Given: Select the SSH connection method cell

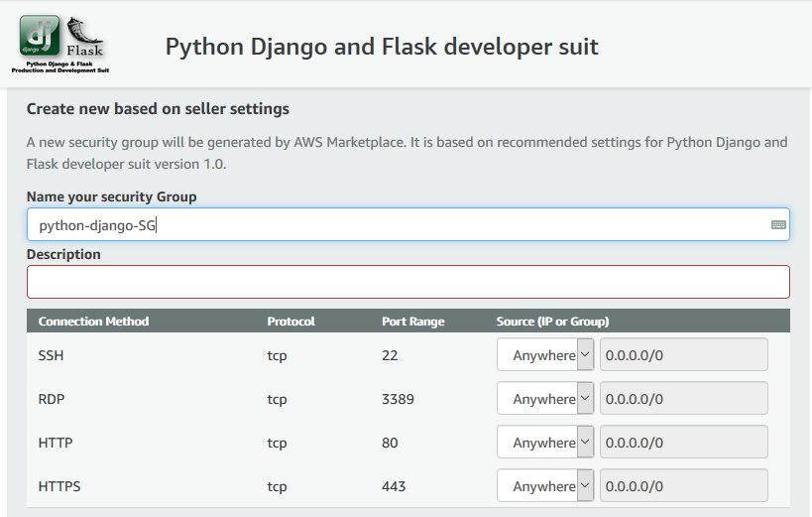Looking at the screenshot, I should pyautogui.click(x=51, y=355).
